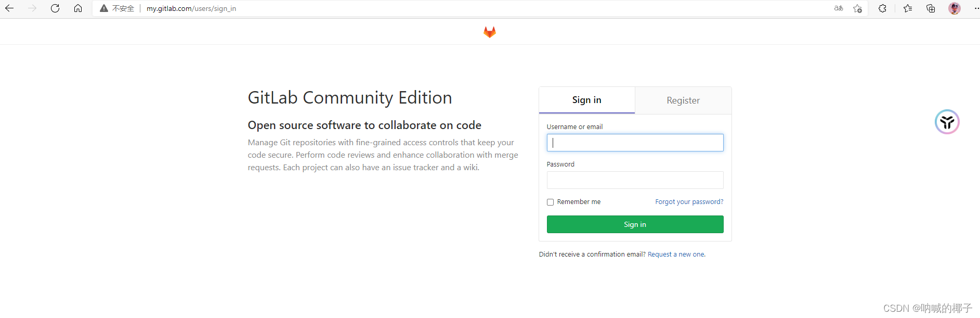Switch to the Sign in tab
Viewport: 980px width, 318px height.
pyautogui.click(x=587, y=100)
